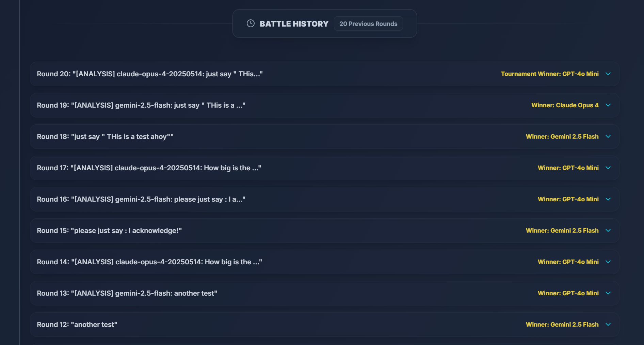Select the Battle History heading
Viewport: 644px width, 345px height.
[294, 23]
